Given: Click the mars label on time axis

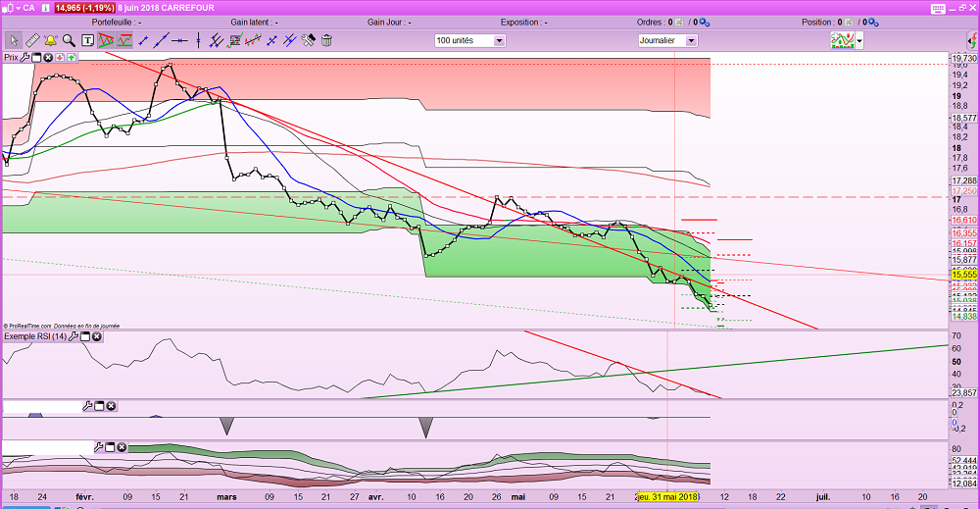Looking at the screenshot, I should click(x=227, y=497).
